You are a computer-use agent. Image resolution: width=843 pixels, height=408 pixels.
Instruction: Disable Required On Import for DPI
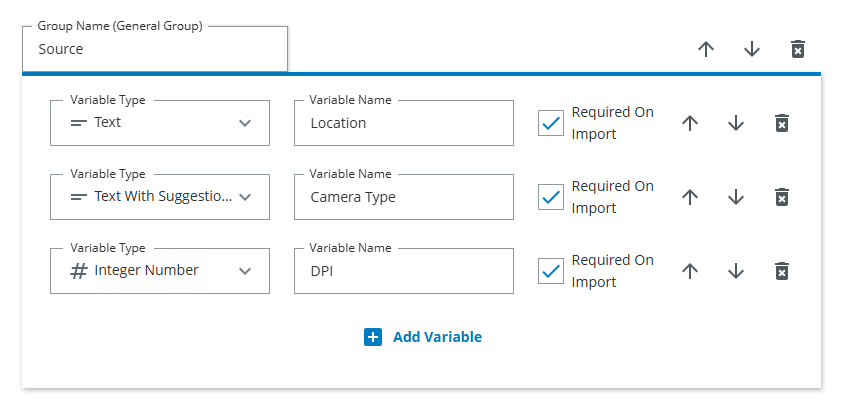(551, 271)
